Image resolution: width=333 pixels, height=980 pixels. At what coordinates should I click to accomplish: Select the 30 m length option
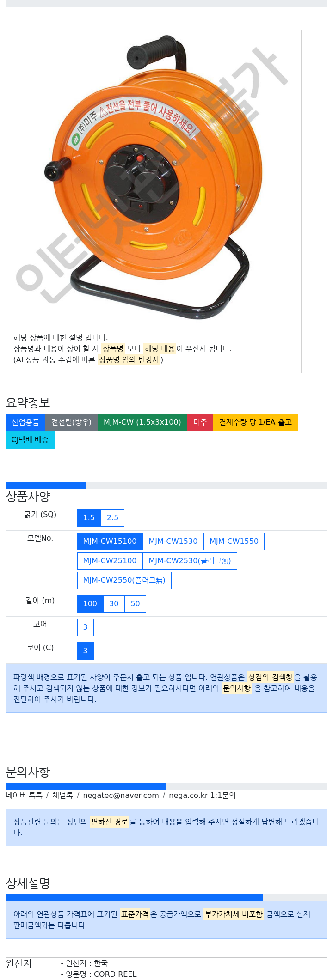tap(114, 604)
